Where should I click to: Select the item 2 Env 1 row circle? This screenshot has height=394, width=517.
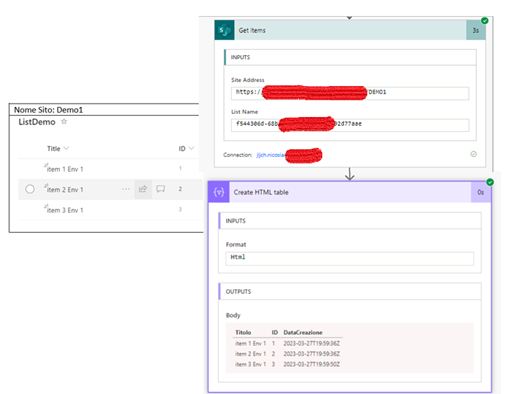[30, 189]
